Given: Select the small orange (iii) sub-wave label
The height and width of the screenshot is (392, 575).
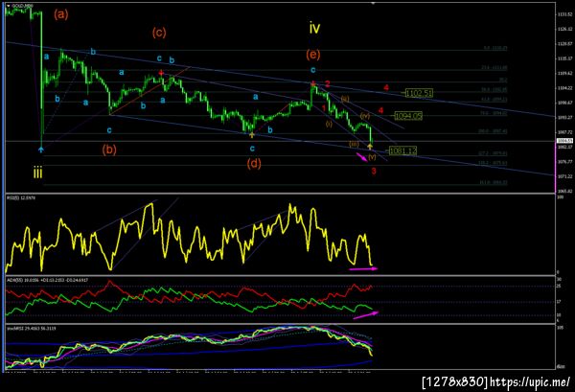Looking at the screenshot, I should pos(354,144).
